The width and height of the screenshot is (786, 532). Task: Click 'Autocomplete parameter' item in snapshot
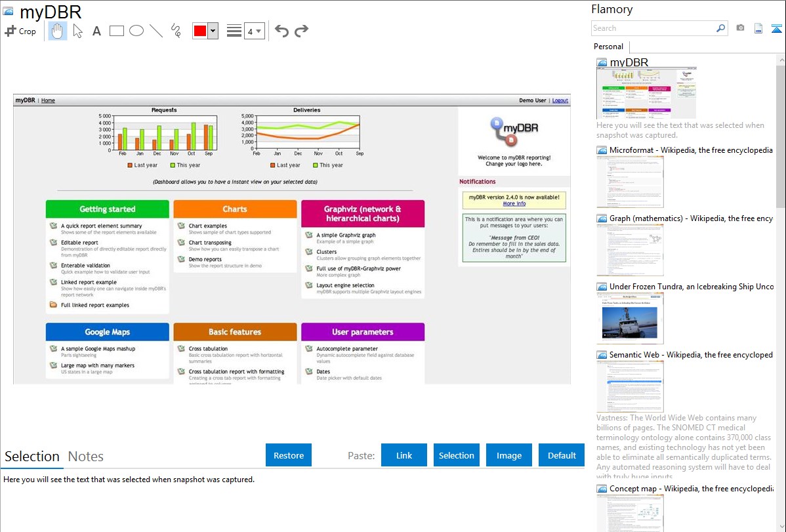[x=347, y=348]
